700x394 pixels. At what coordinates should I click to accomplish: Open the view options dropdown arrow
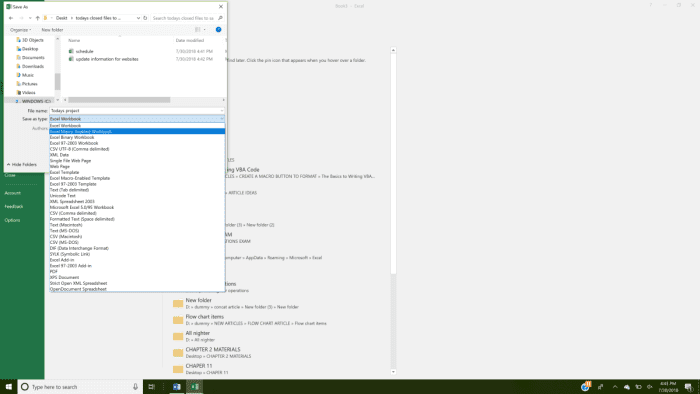tap(204, 29)
